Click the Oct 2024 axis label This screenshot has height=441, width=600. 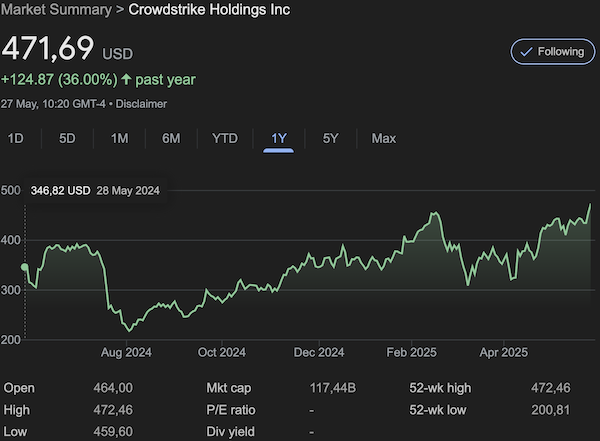tap(222, 352)
